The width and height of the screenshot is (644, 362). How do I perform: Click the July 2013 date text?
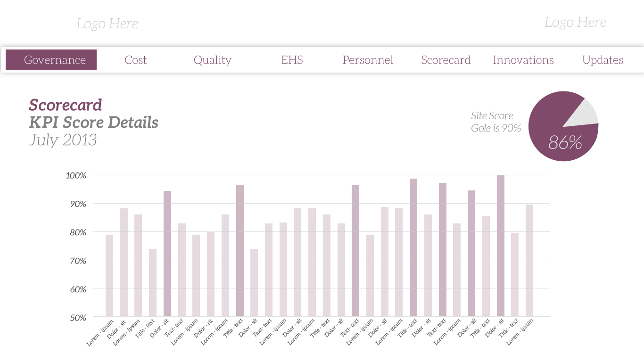point(63,140)
